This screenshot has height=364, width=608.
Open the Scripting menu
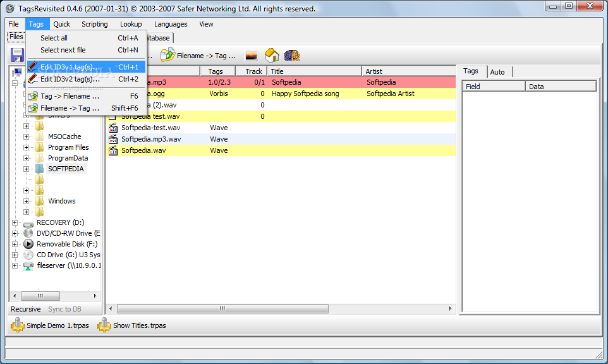(95, 24)
